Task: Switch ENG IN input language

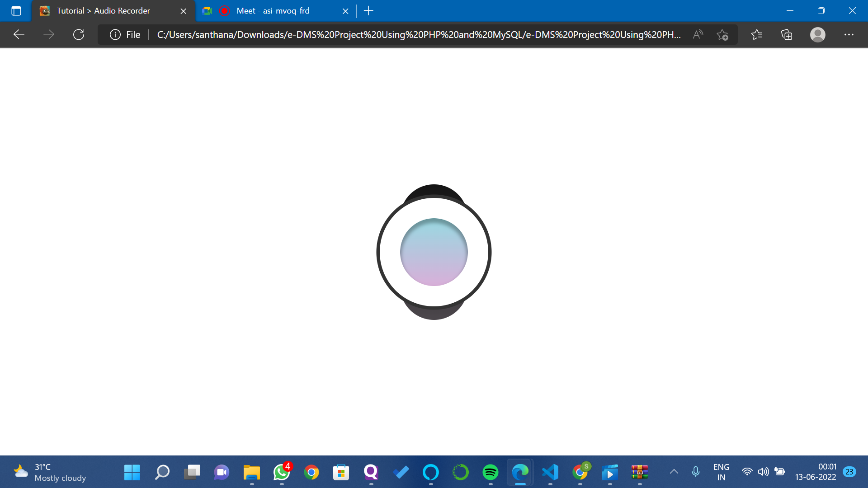Action: 721,472
